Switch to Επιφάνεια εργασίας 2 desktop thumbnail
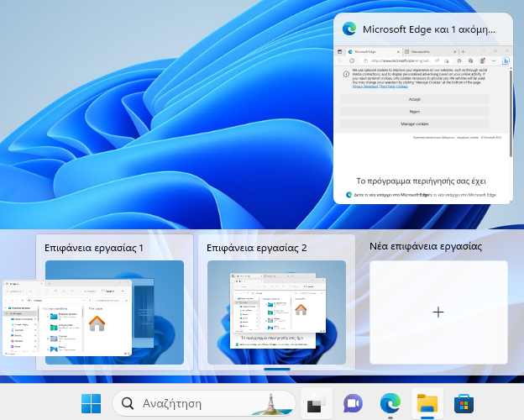 click(x=277, y=312)
